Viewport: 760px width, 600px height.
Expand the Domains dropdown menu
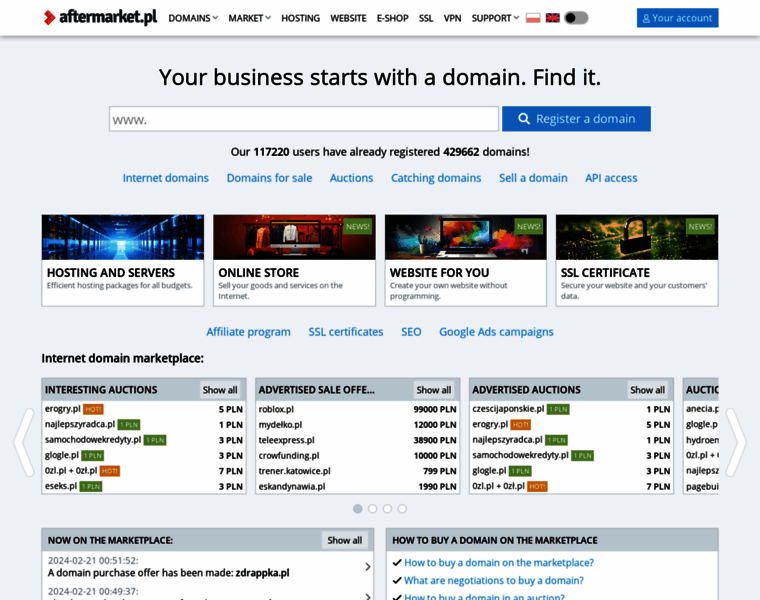pyautogui.click(x=193, y=18)
